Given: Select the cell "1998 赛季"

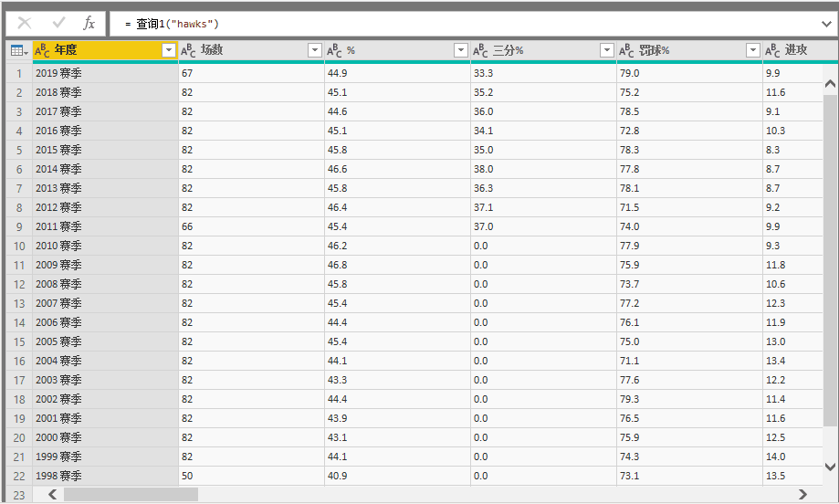Looking at the screenshot, I should [105, 477].
